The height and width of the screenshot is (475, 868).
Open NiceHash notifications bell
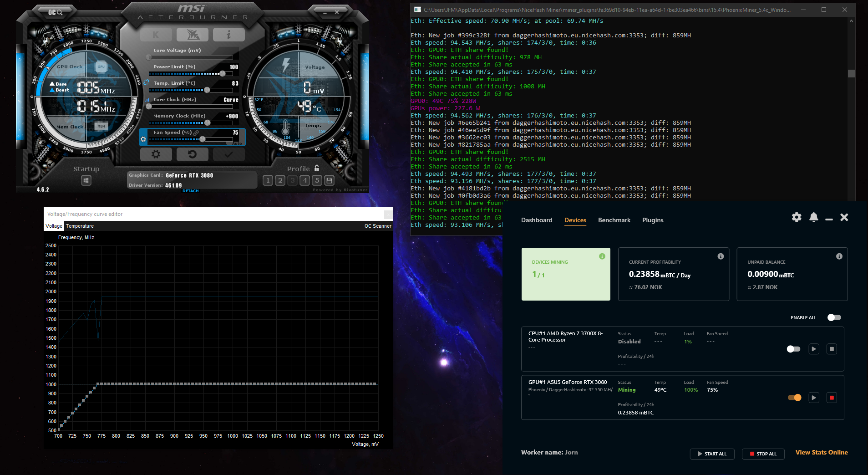pyautogui.click(x=814, y=217)
